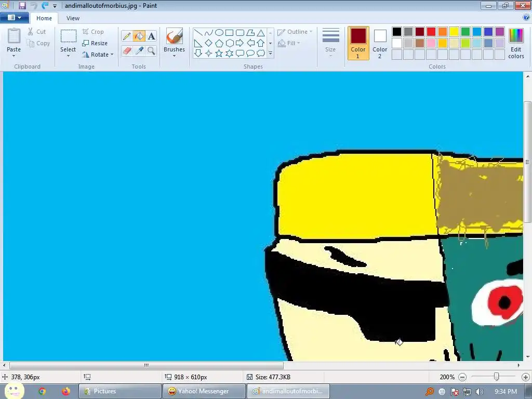532x399 pixels.
Task: Choose the Cloud callout shape
Action: pos(261,54)
